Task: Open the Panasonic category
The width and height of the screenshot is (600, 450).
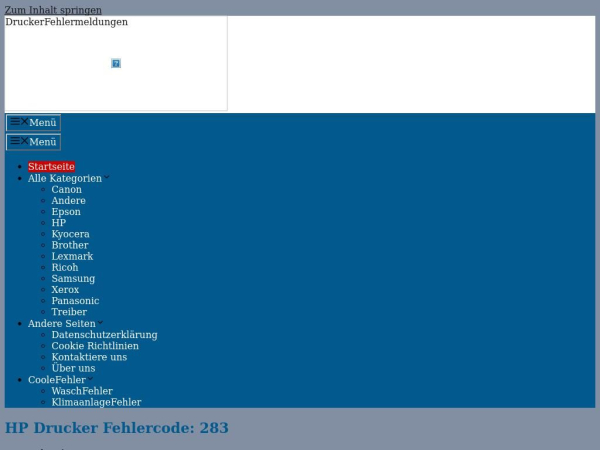Action: 75,300
